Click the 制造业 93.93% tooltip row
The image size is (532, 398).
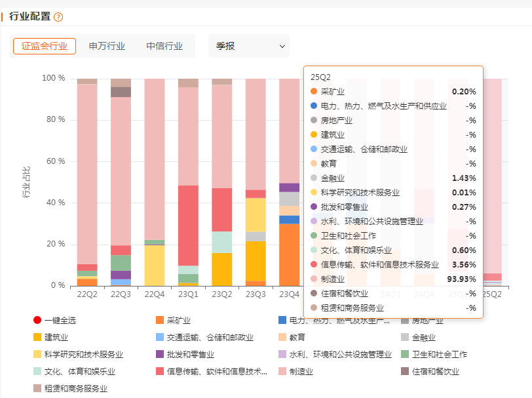(393, 279)
